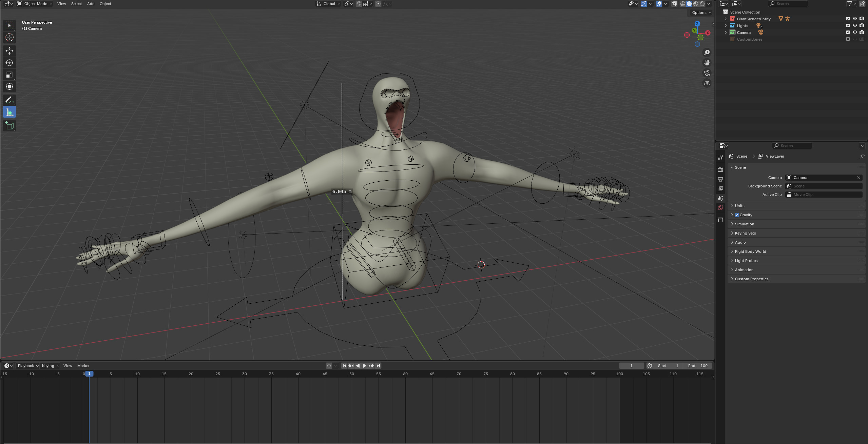Viewport: 868px width, 444px height.
Task: Jump to the timeline end frame
Action: coord(378,366)
